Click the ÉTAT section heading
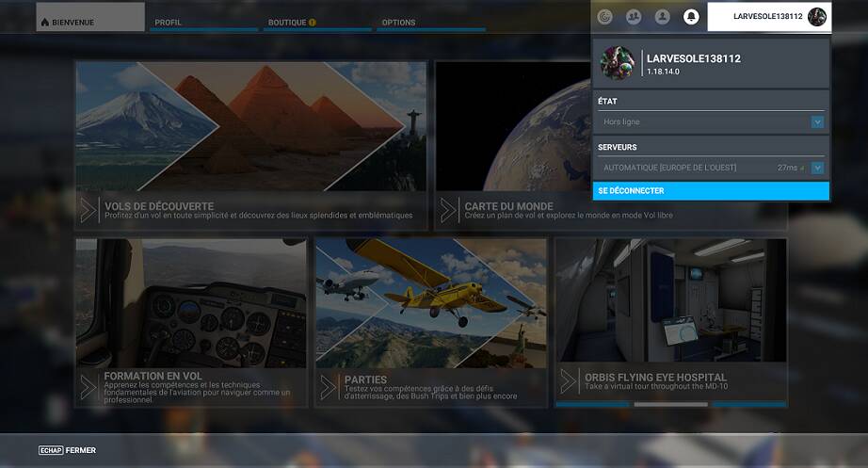This screenshot has height=468, width=868. pyautogui.click(x=607, y=102)
